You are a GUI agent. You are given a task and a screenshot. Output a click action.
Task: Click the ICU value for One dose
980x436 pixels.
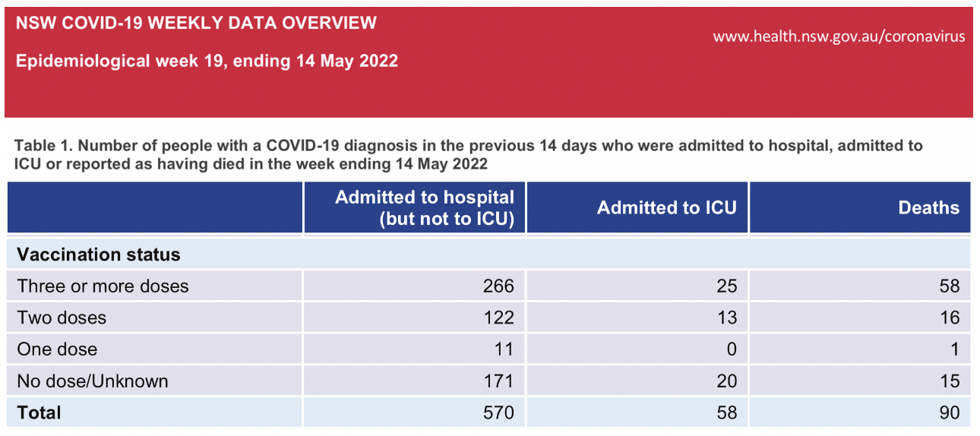(x=732, y=349)
